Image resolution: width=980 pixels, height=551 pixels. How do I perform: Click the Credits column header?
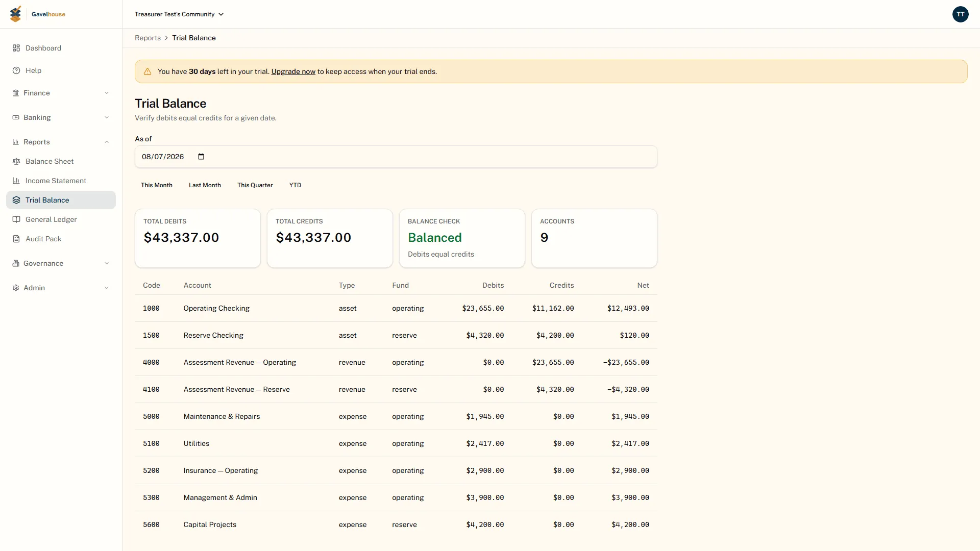561,285
